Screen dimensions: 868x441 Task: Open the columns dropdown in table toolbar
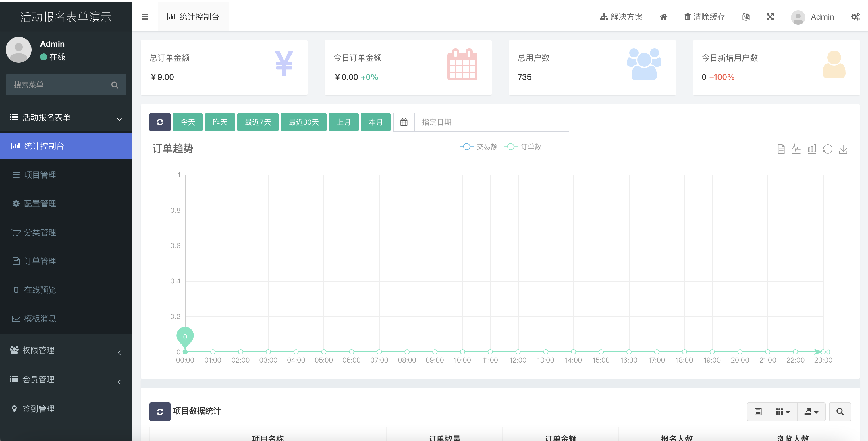(x=783, y=412)
